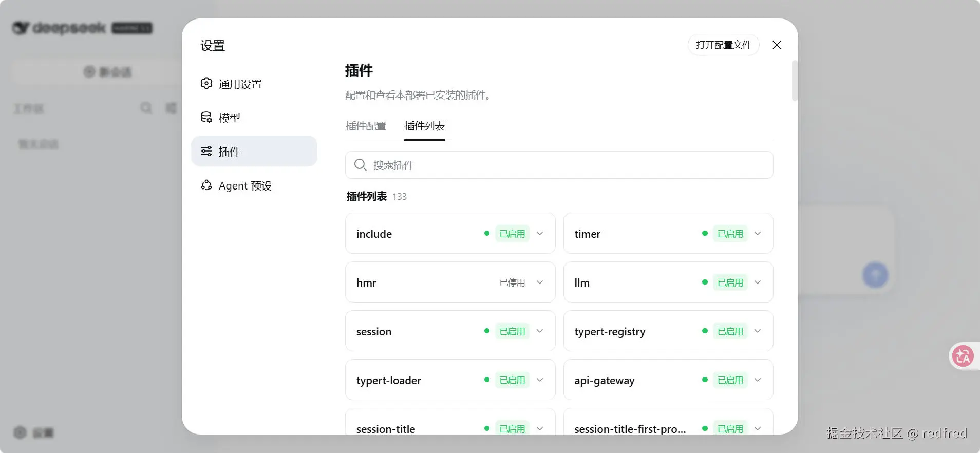Click the 已停用 status on hmr

tap(512, 282)
